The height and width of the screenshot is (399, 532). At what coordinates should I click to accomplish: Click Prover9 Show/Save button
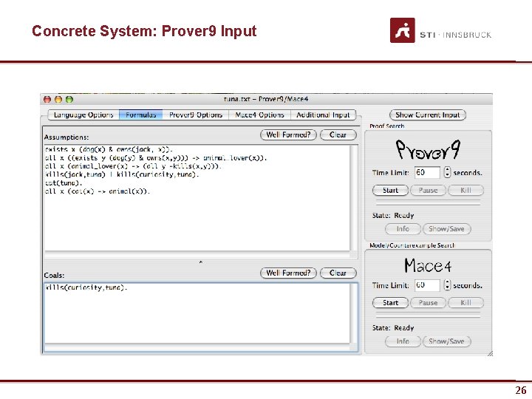point(446,229)
